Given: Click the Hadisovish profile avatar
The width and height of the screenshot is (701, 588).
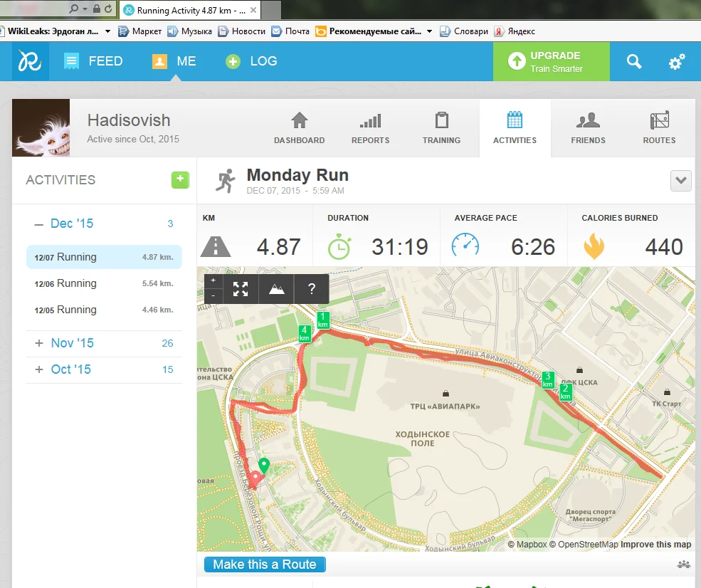Looking at the screenshot, I should point(41,127).
